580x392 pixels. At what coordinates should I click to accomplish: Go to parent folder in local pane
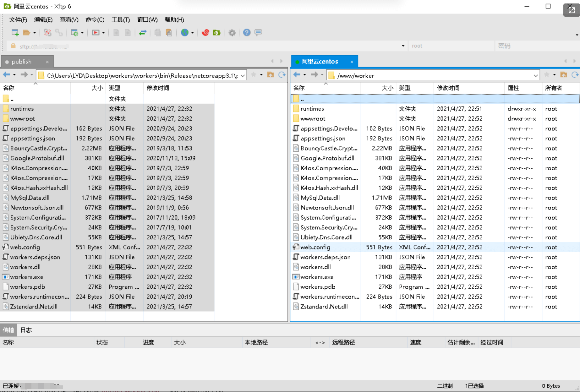point(271,75)
